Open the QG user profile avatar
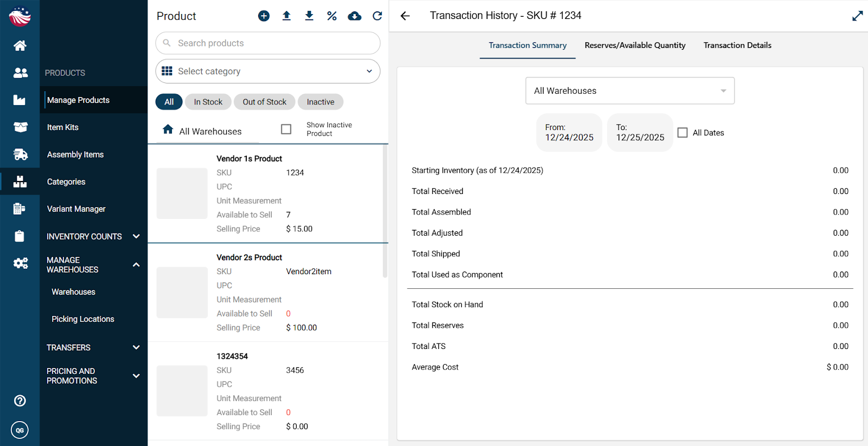The height and width of the screenshot is (446, 868). click(20, 430)
